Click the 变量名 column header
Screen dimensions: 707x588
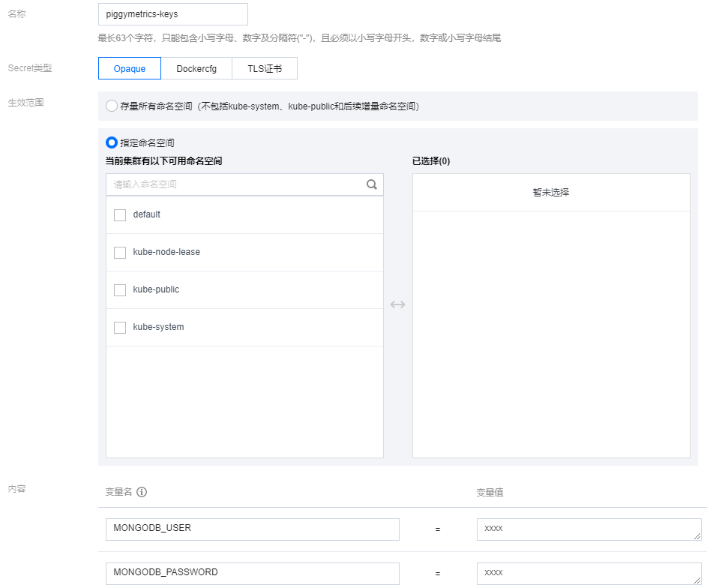tap(118, 492)
